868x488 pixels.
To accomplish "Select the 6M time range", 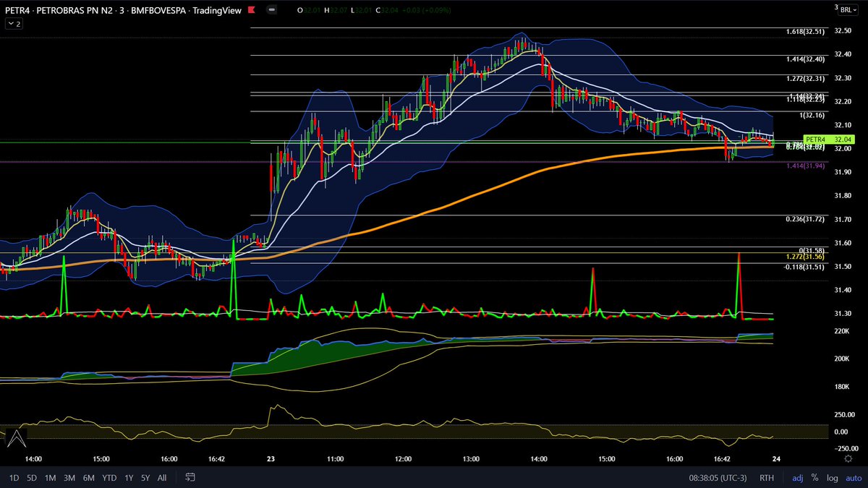I will (89, 477).
